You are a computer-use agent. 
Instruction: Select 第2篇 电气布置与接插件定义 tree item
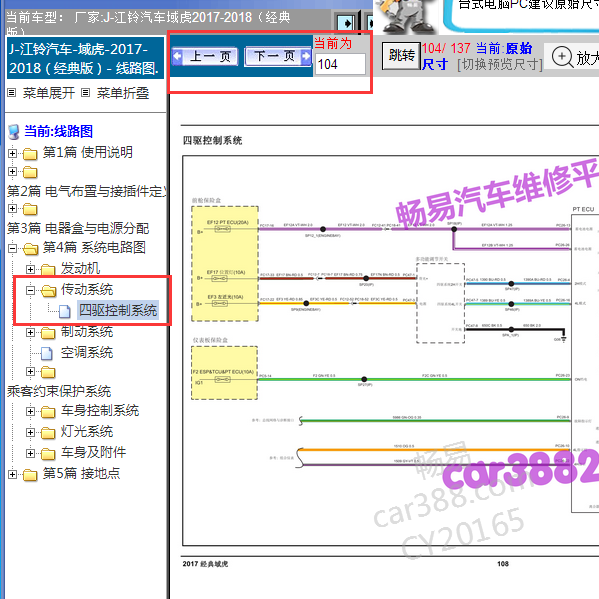[87, 191]
